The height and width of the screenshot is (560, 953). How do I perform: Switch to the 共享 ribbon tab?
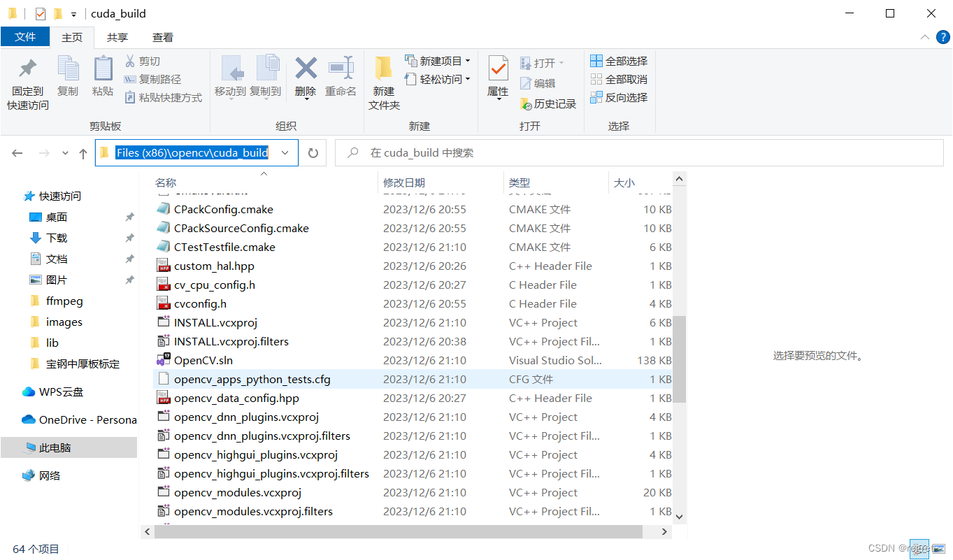click(117, 36)
